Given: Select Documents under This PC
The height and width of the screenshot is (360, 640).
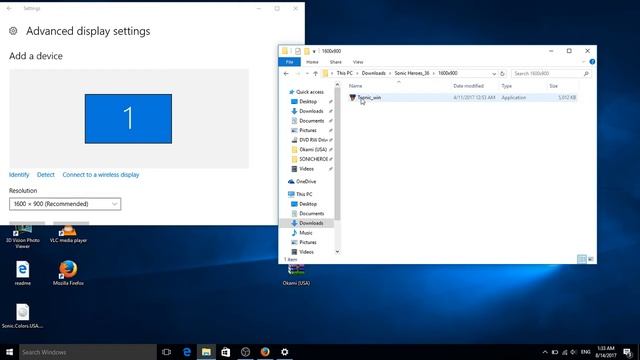Looking at the screenshot, I should pyautogui.click(x=311, y=213).
